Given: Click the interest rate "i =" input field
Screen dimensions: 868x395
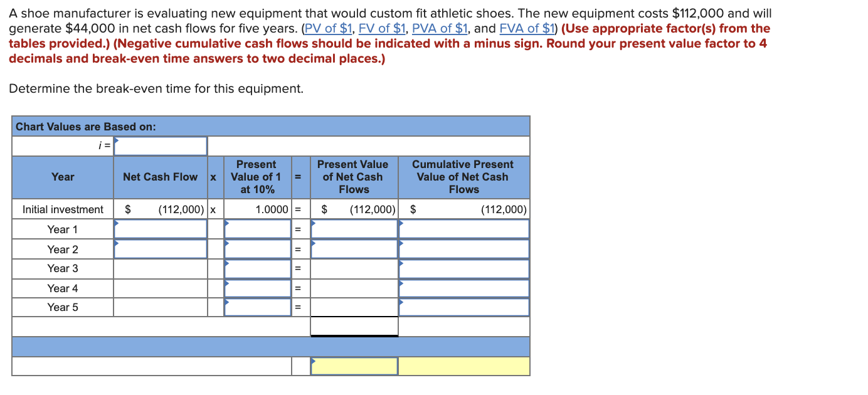Looking at the screenshot, I should click(160, 145).
